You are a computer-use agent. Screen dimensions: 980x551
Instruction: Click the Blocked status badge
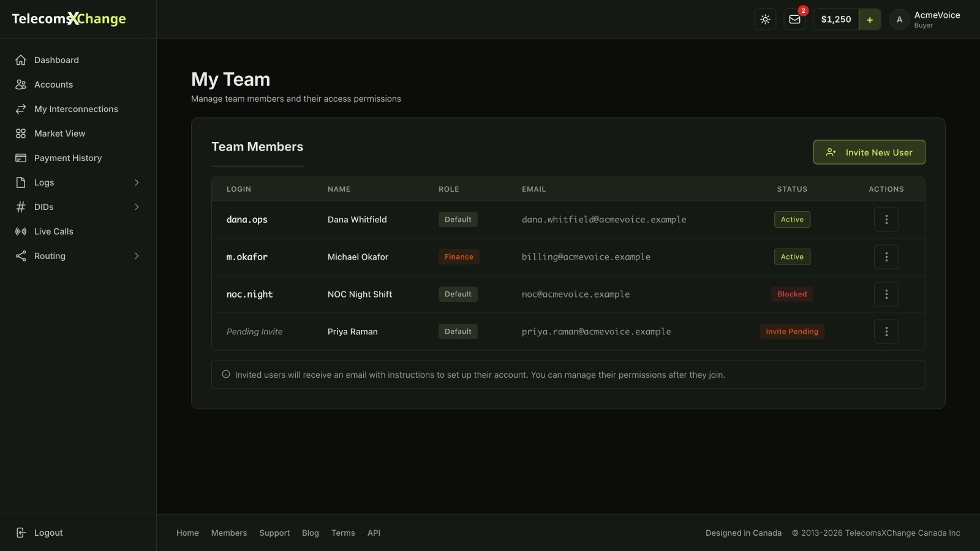[792, 294]
